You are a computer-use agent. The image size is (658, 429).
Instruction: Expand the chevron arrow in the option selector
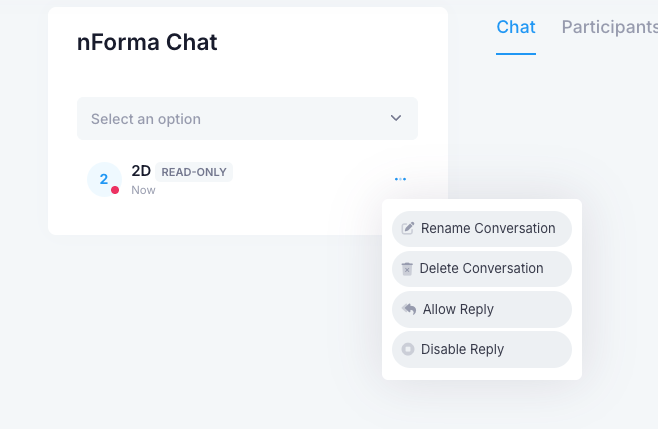396,118
